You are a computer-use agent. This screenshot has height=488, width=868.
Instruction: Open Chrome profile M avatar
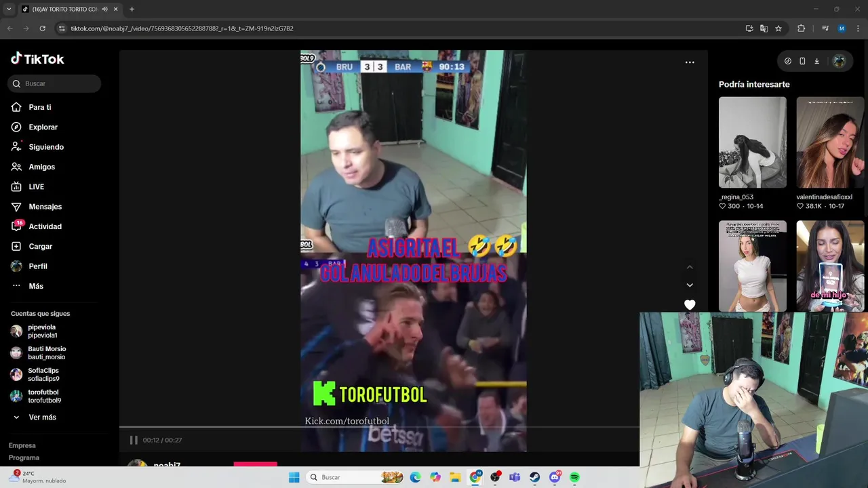click(x=842, y=28)
